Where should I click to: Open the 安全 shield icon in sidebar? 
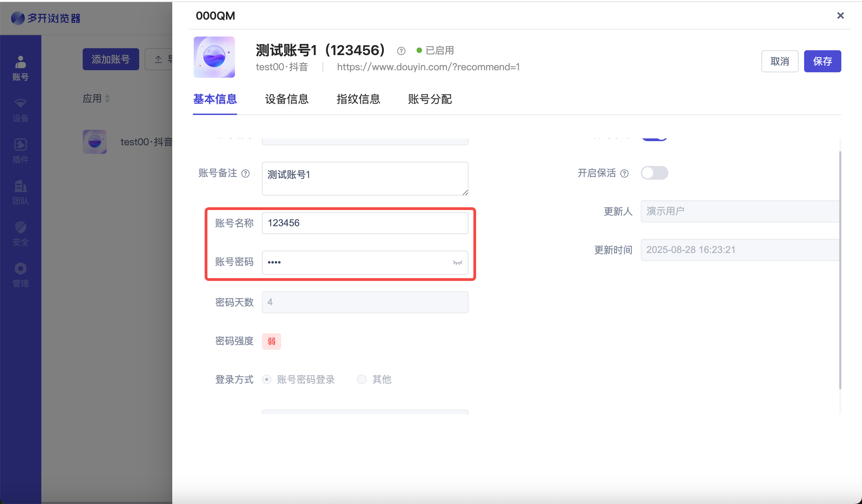tap(20, 227)
